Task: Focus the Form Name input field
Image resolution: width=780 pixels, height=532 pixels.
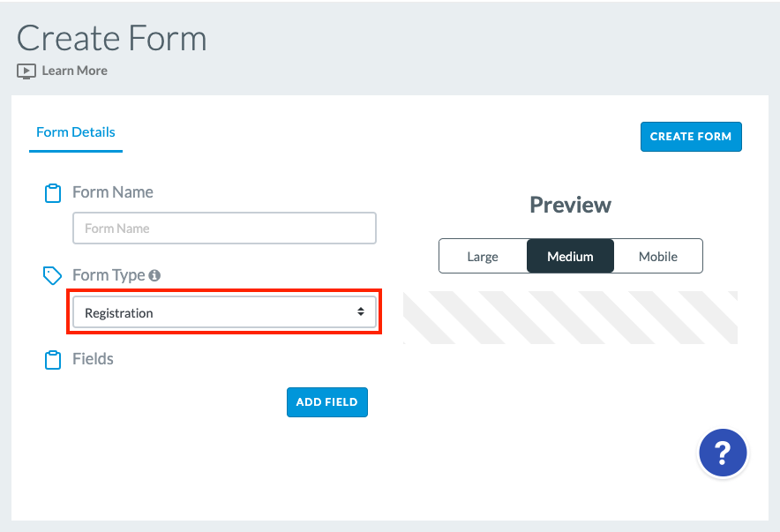Action: tap(224, 229)
